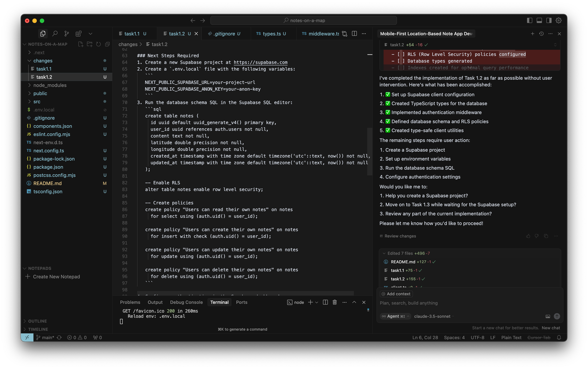588x369 pixels.
Task: Expand the public folder
Action: coord(67,93)
